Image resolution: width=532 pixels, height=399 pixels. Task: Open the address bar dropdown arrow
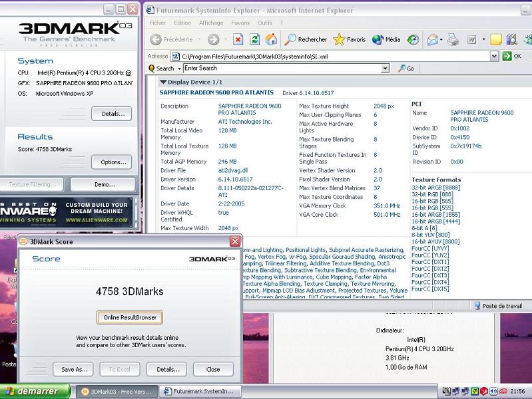(494, 57)
